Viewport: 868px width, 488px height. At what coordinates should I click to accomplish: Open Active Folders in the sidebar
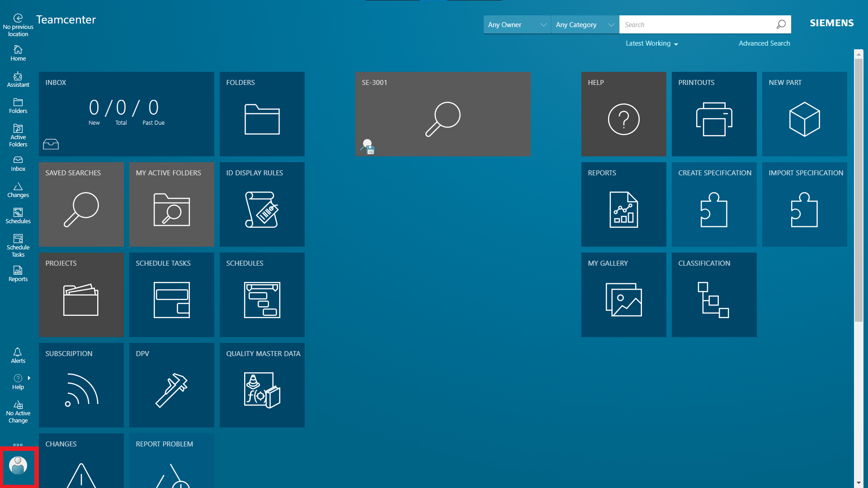click(18, 136)
